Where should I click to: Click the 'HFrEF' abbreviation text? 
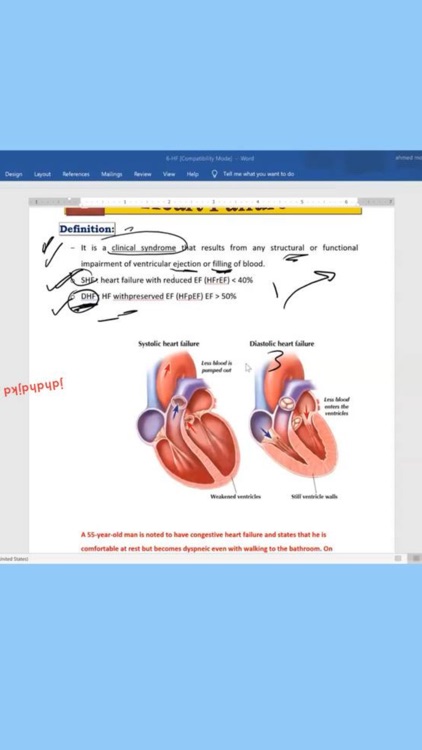pyautogui.click(x=218, y=280)
